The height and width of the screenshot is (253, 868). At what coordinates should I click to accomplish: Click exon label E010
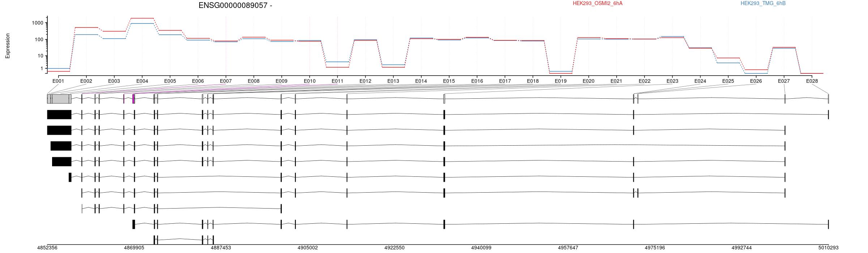click(x=310, y=81)
